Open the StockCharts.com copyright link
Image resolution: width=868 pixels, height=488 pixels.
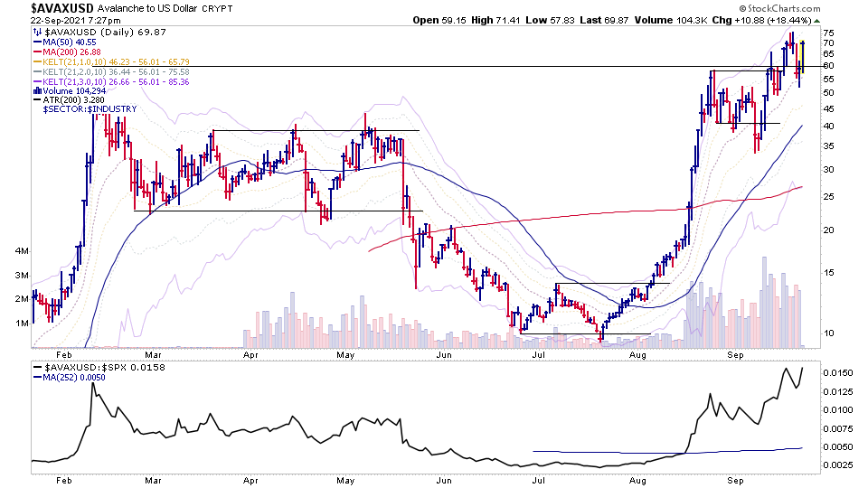click(779, 8)
